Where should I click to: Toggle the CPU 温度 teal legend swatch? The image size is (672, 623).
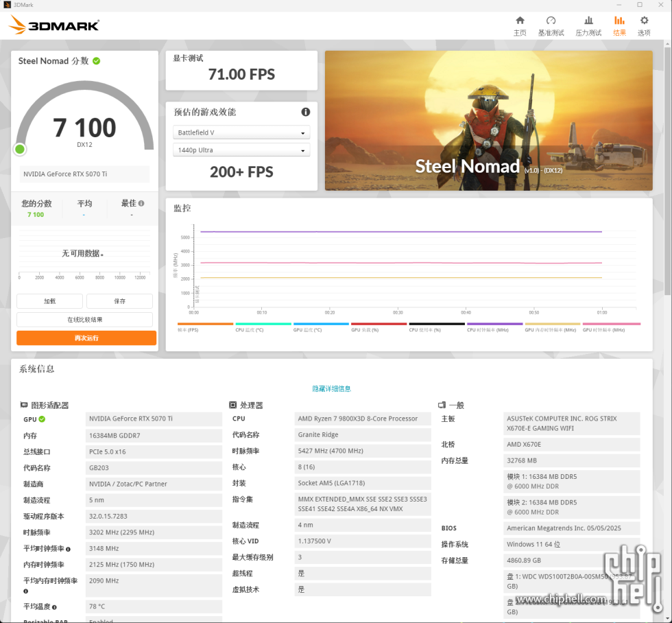263,324
